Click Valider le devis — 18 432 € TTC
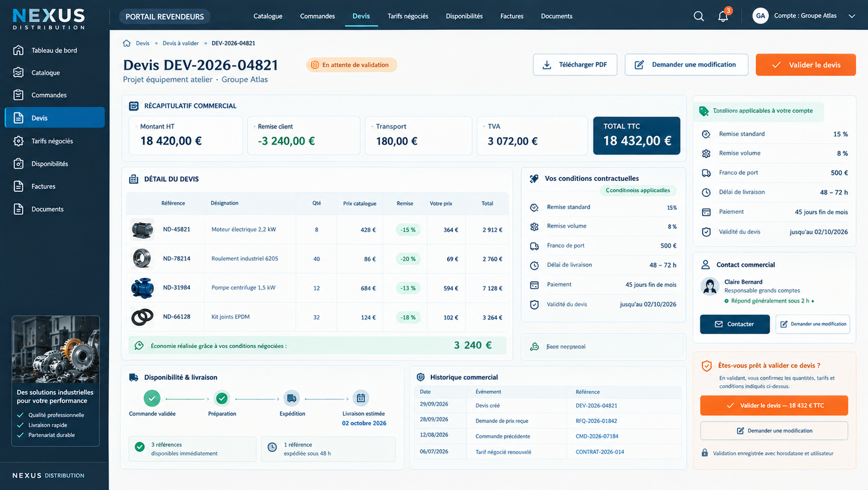 (x=774, y=405)
